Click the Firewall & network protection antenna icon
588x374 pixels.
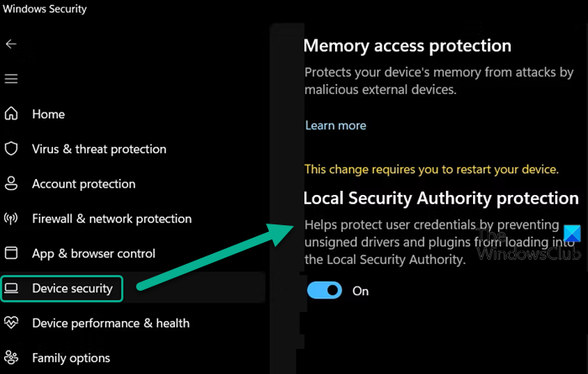(12, 219)
